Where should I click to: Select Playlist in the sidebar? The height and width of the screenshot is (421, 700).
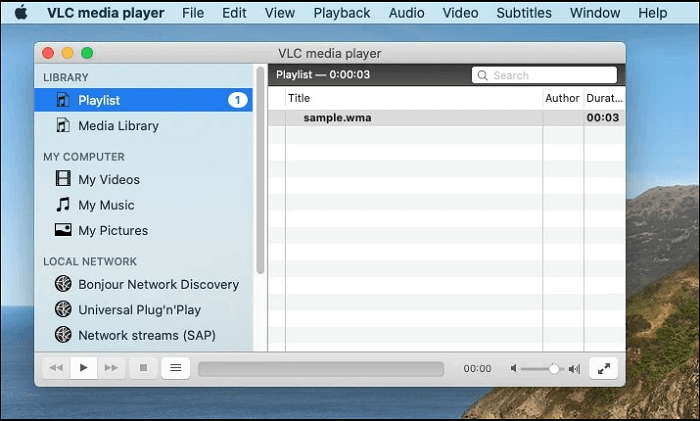[x=99, y=100]
